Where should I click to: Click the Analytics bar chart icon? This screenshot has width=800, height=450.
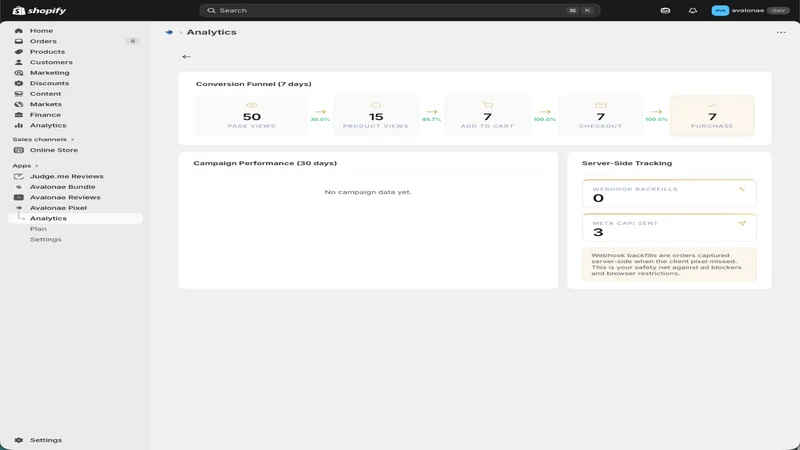pos(19,125)
